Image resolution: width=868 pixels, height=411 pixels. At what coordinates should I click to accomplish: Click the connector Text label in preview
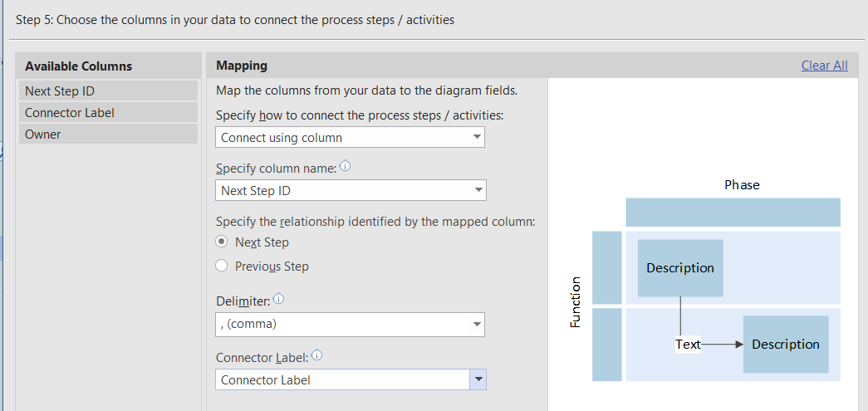688,344
